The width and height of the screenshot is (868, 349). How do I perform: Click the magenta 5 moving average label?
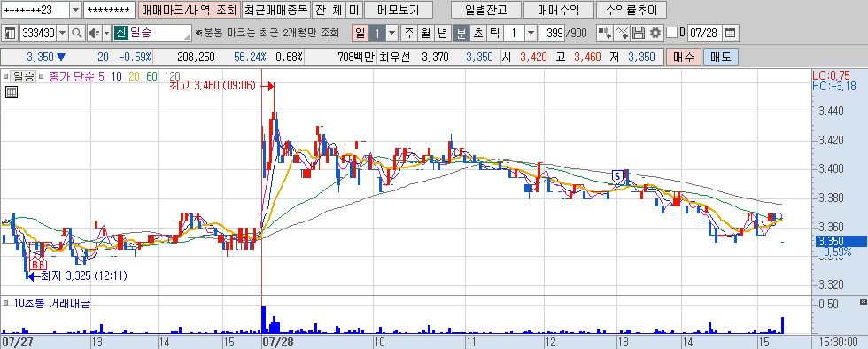pos(101,76)
